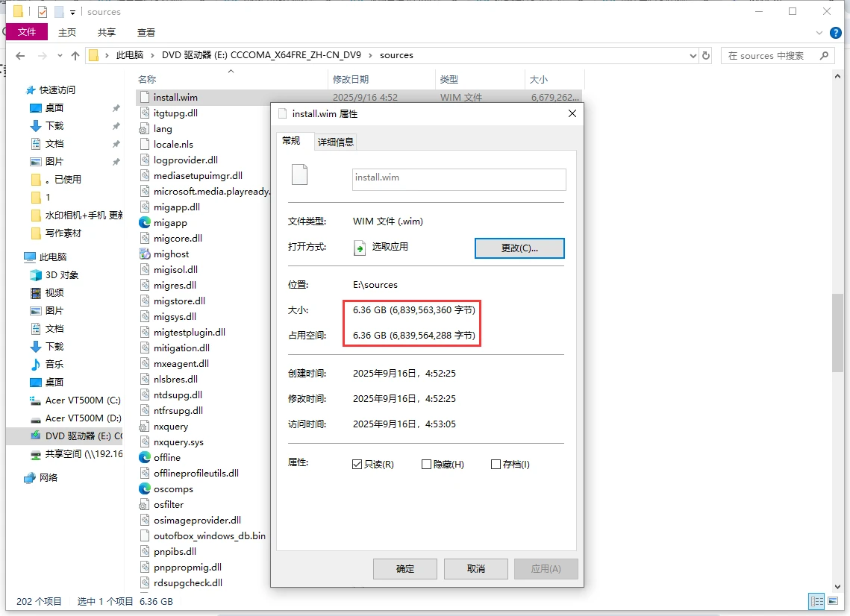Enable the 隐藏(H) checkbox

(x=428, y=464)
